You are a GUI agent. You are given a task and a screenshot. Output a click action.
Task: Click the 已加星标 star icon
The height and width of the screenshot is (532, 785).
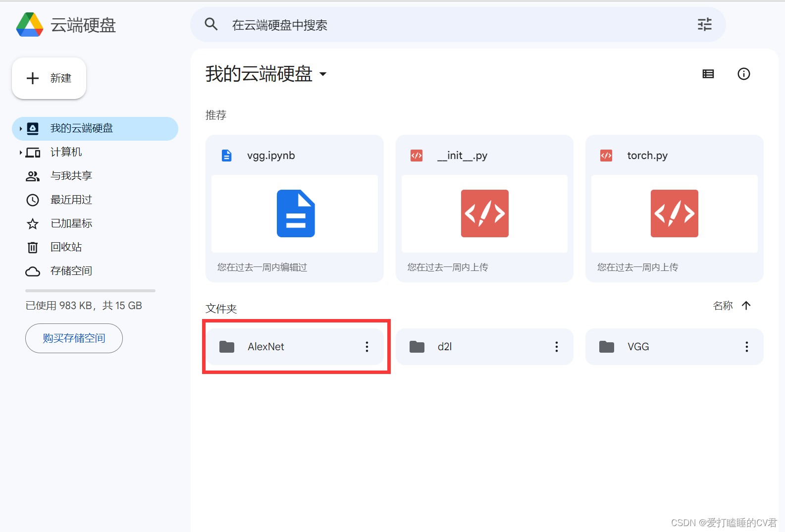pyautogui.click(x=33, y=224)
